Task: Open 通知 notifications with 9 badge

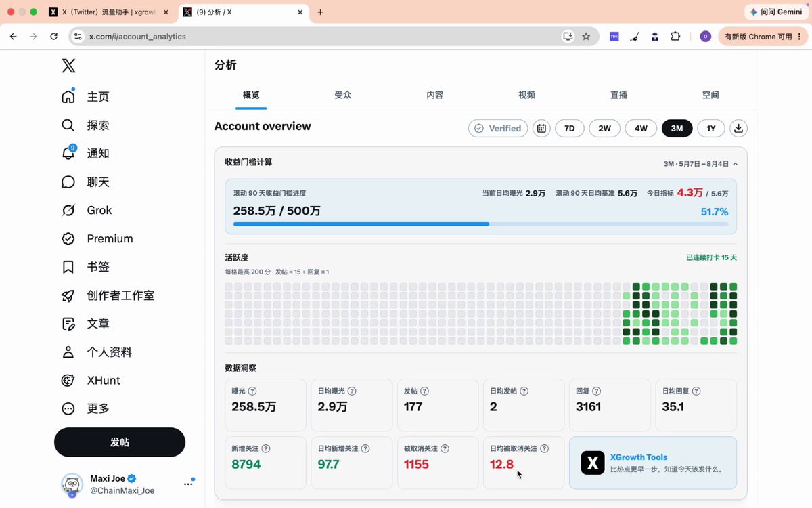Action: [x=85, y=154]
